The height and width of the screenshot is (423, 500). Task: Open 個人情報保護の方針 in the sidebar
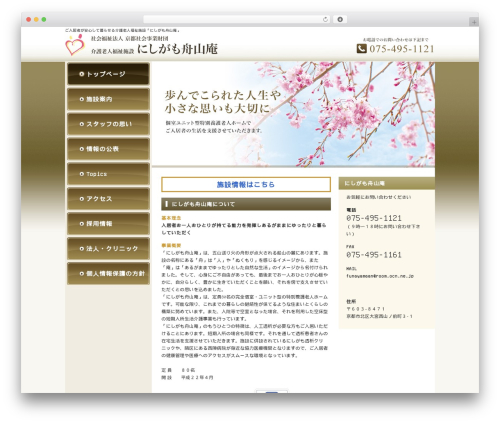(x=108, y=274)
